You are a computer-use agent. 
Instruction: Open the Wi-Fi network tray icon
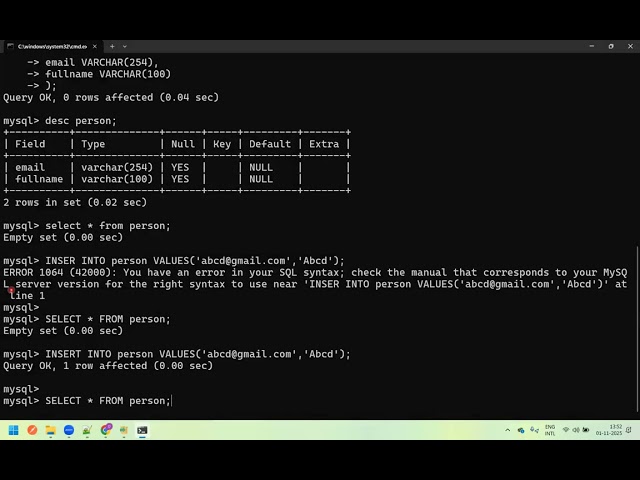pyautogui.click(x=566, y=430)
